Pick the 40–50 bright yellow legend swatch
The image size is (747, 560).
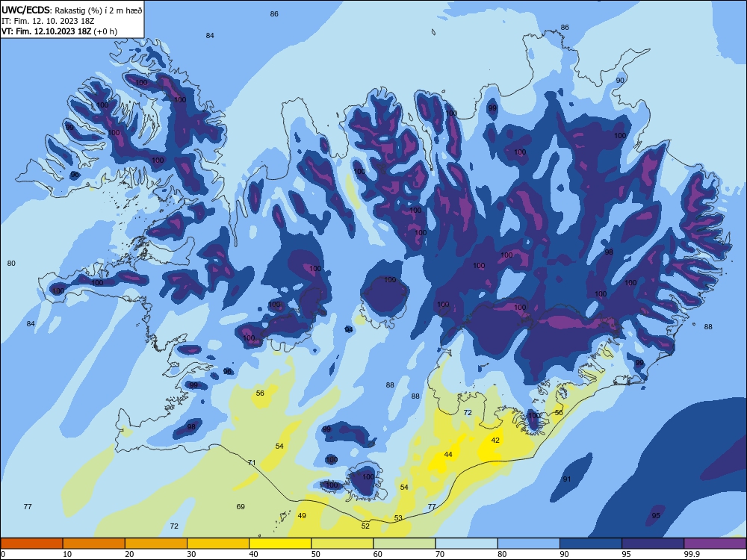click(x=280, y=544)
